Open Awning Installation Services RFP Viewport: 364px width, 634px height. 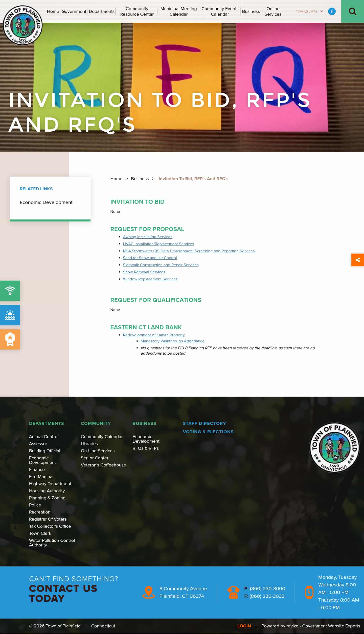click(147, 237)
